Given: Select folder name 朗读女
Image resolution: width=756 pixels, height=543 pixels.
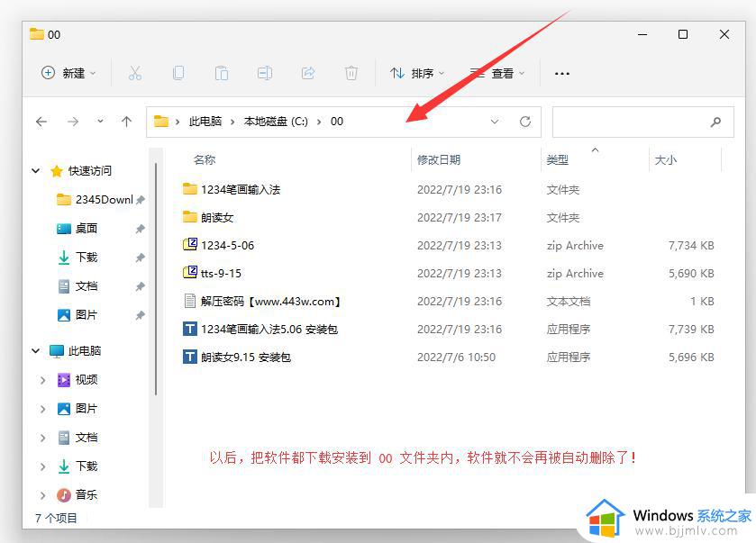Looking at the screenshot, I should pos(217,217).
